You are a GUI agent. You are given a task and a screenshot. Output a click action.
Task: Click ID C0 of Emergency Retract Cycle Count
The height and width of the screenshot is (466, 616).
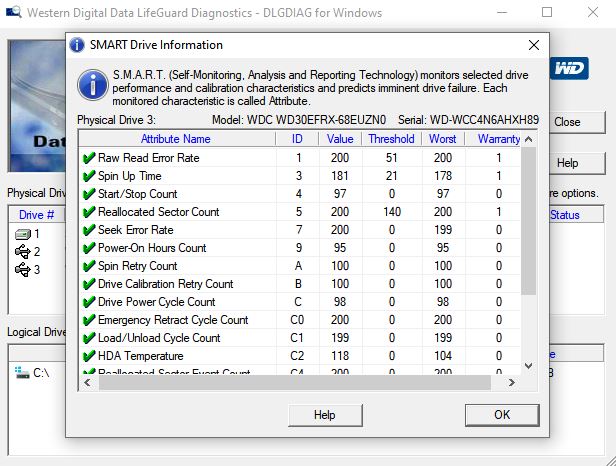click(x=297, y=320)
